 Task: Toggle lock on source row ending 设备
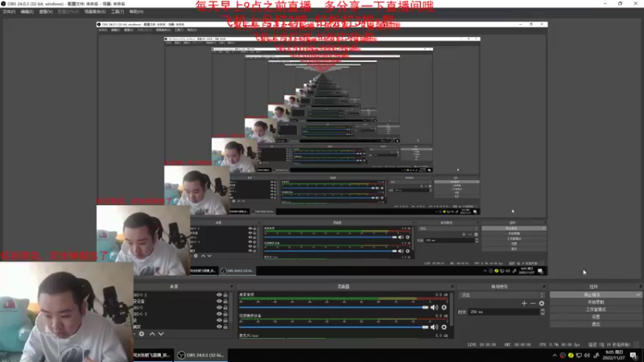click(x=225, y=301)
